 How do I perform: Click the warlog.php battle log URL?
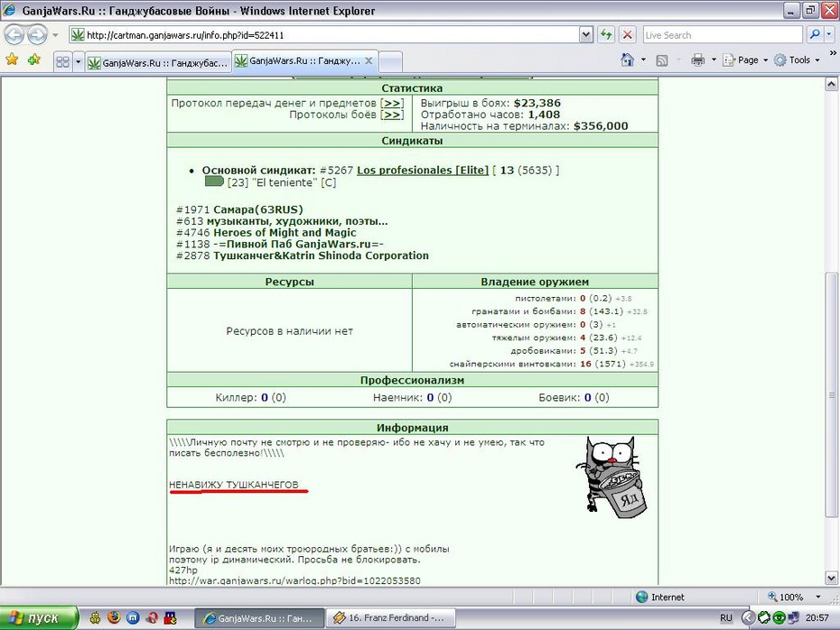294,580
